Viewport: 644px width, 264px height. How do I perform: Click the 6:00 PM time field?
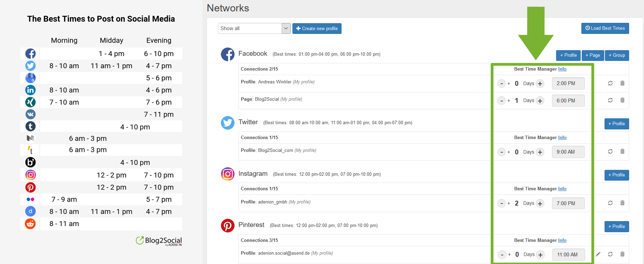pos(568,101)
